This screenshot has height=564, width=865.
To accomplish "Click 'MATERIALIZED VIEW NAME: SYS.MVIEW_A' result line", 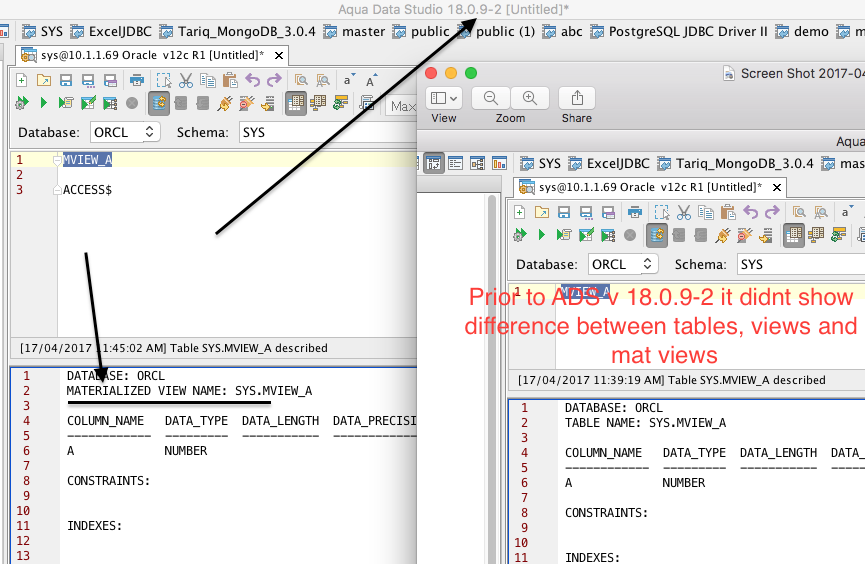I will click(189, 391).
